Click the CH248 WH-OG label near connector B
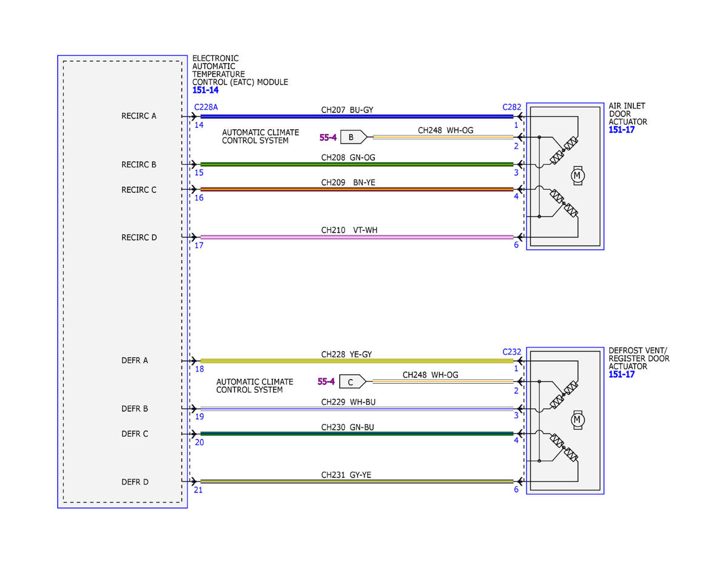Image resolution: width=728 pixels, height=562 pixels. (x=445, y=130)
